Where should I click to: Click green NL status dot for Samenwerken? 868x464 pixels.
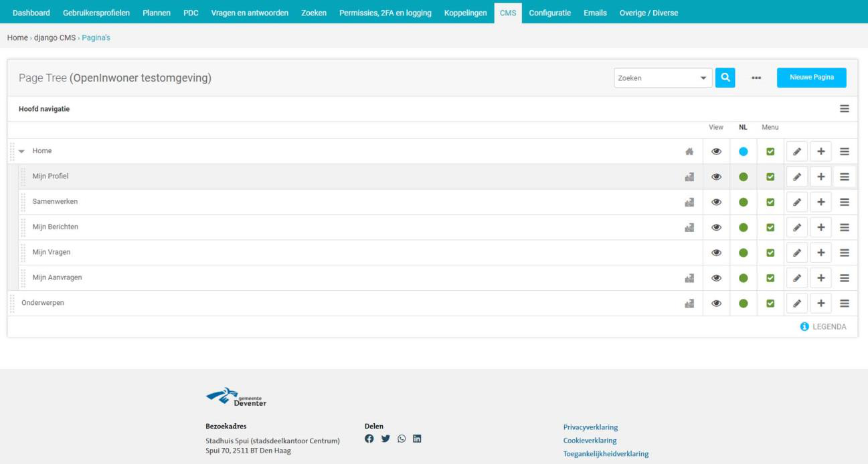pos(743,202)
